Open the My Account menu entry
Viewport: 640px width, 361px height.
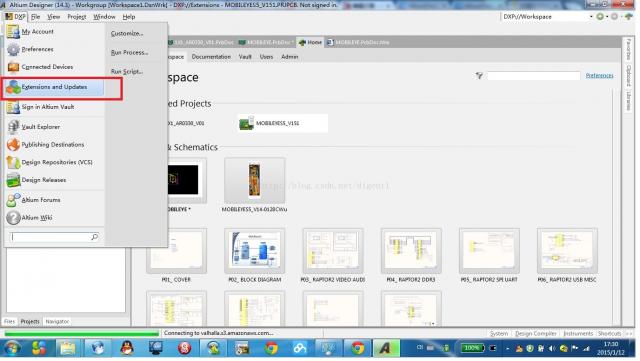click(x=38, y=32)
